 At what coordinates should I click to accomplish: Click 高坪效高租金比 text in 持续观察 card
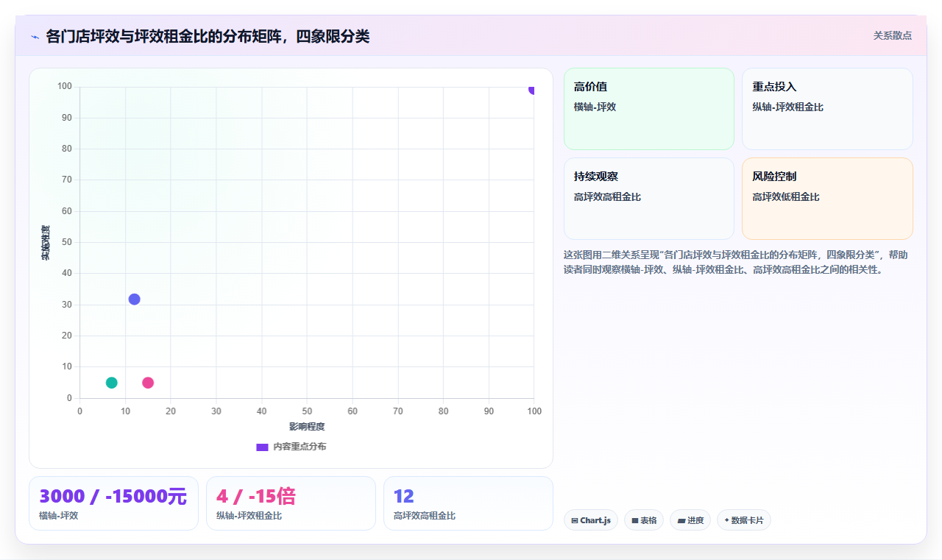point(607,197)
